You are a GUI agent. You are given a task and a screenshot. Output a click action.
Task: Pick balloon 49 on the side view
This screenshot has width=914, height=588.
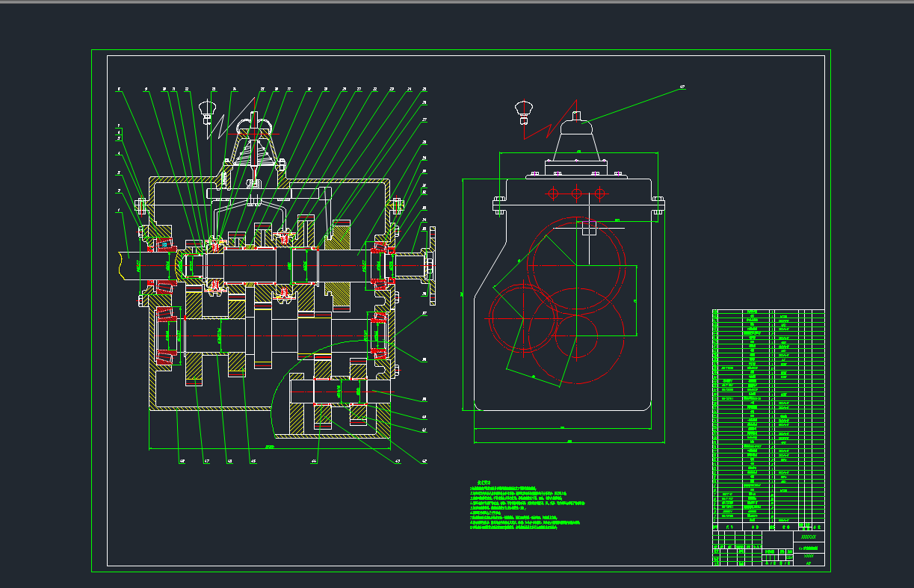682,87
